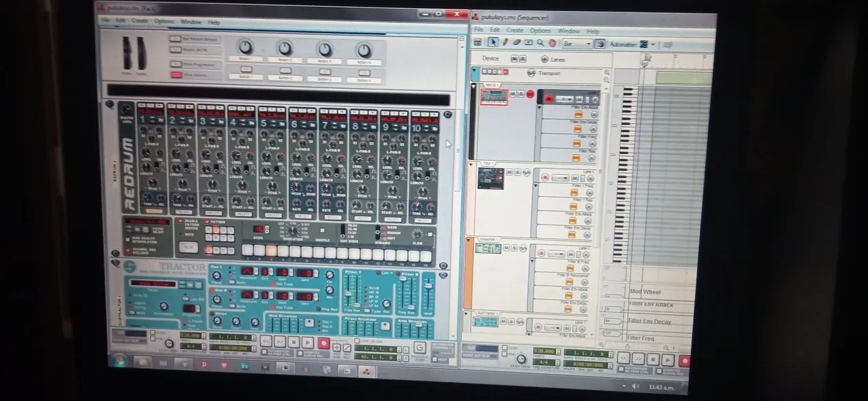Click the Rotary 1 knob

pyautogui.click(x=245, y=47)
